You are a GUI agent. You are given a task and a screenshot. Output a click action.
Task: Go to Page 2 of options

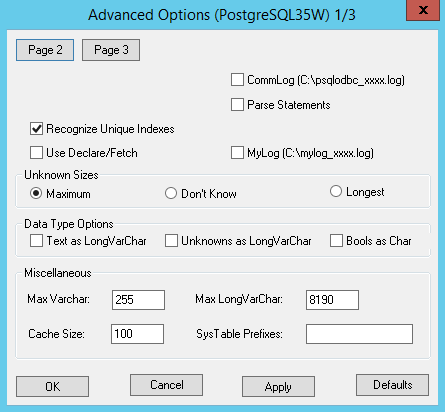point(45,50)
